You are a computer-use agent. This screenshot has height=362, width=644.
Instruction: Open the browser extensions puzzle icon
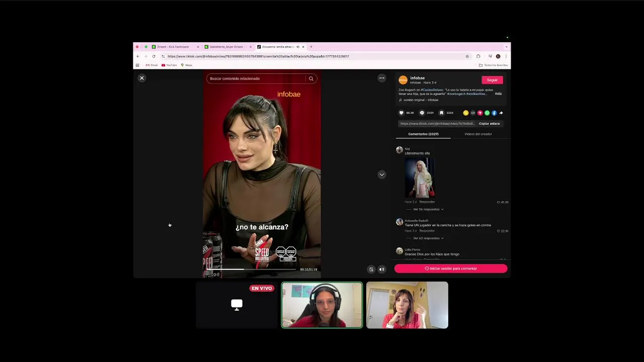coord(478,56)
